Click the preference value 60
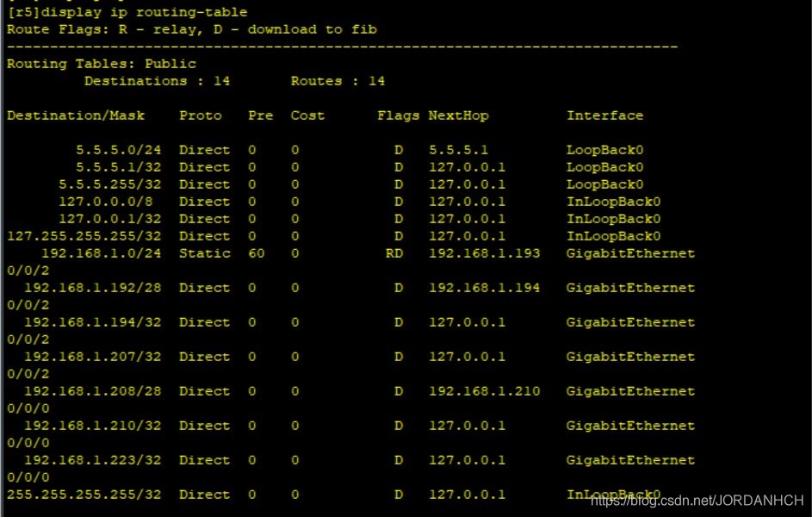This screenshot has width=812, height=517. 257,252
